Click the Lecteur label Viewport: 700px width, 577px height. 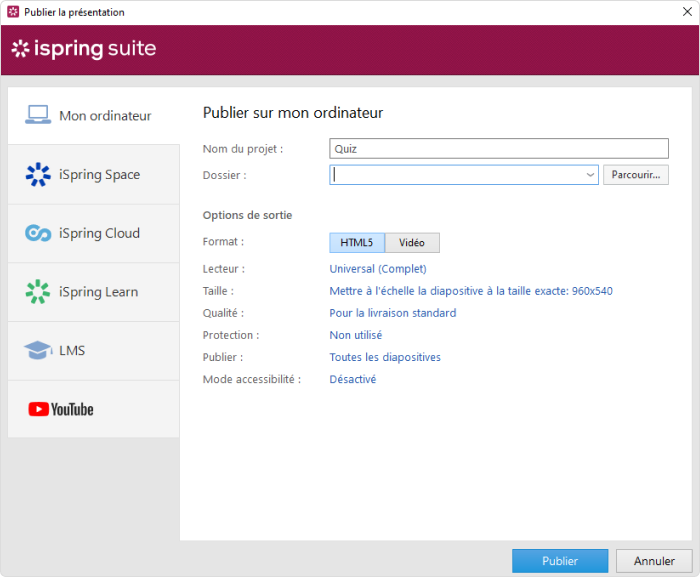click(224, 269)
